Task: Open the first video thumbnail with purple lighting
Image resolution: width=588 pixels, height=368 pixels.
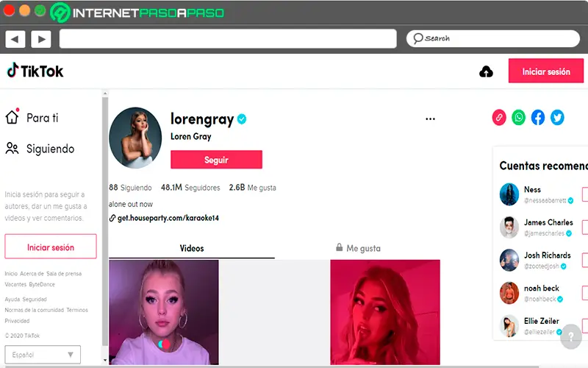Action: (163, 311)
